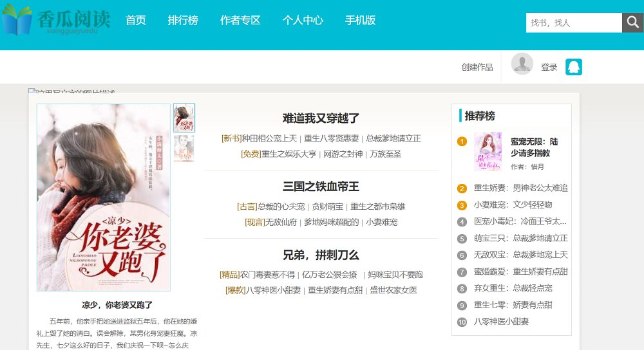Go to the 首页 navigation tab
The image size is (644, 350).
coord(136,20)
